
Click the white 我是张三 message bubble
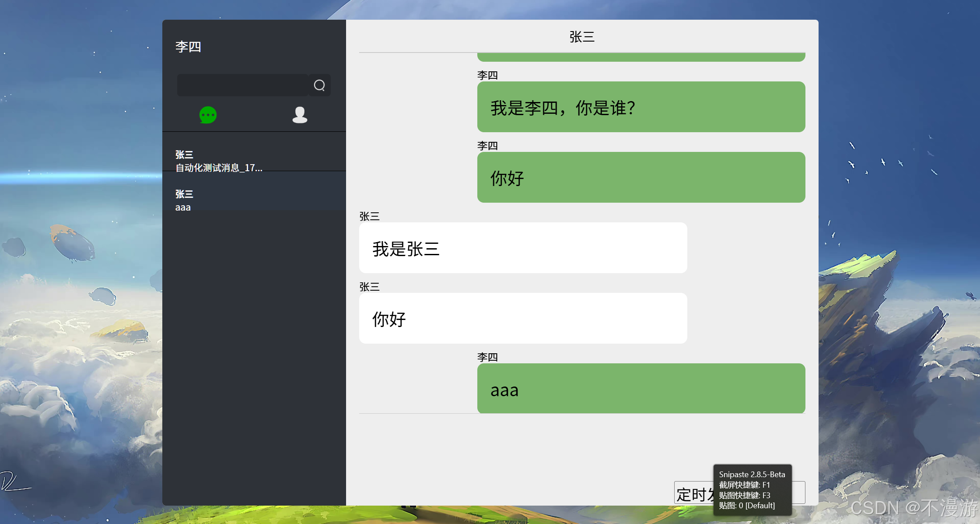click(x=523, y=248)
